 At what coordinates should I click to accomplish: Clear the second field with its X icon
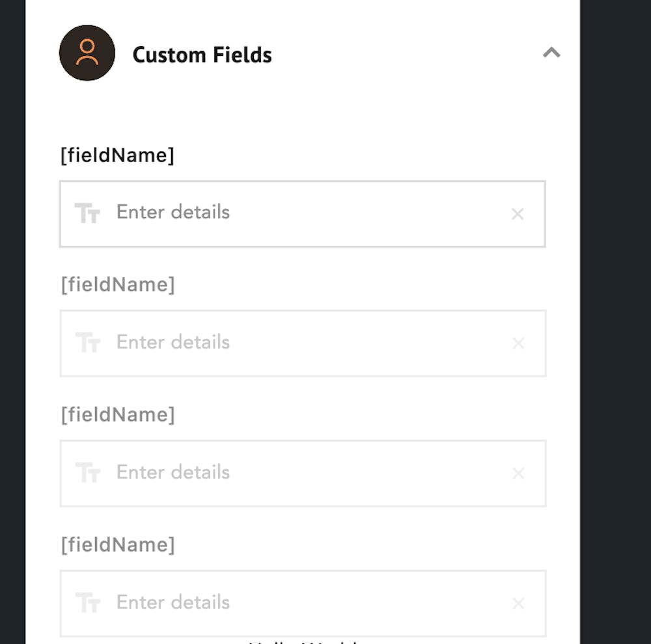pos(518,343)
